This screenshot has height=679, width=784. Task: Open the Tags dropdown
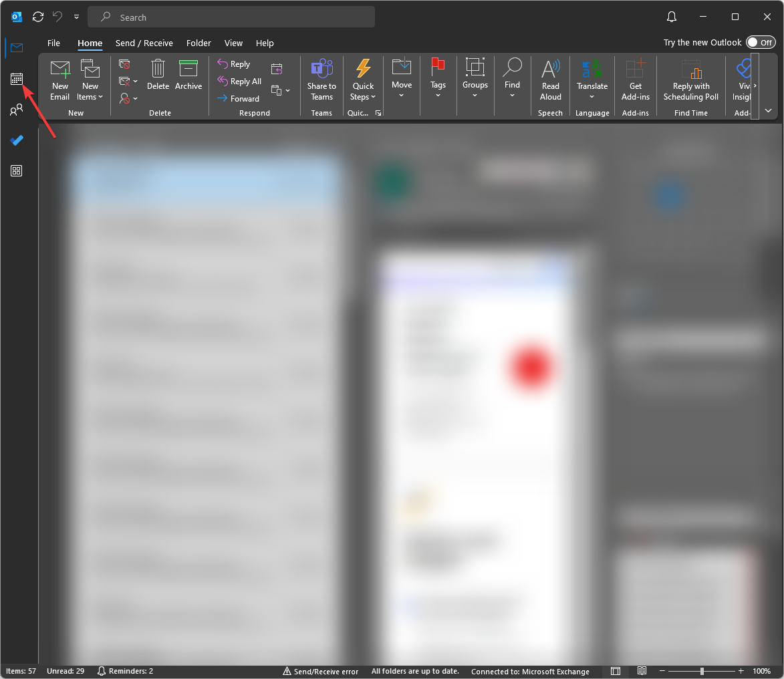pyautogui.click(x=438, y=79)
